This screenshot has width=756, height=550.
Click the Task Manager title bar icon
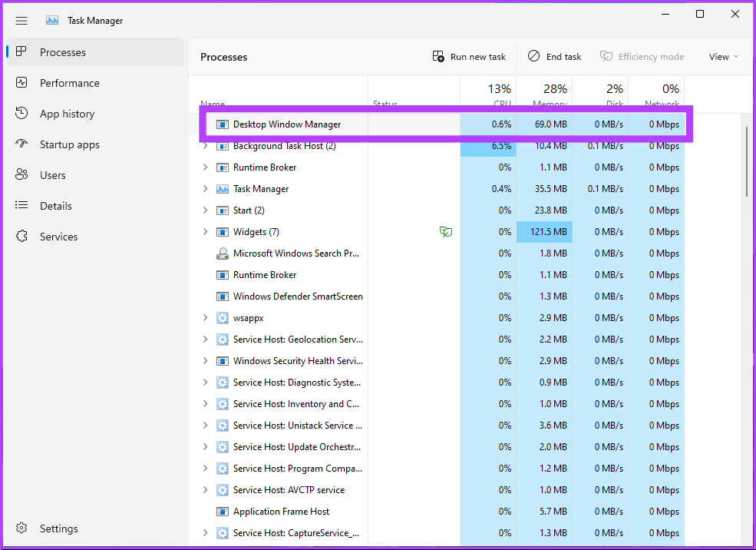click(51, 20)
